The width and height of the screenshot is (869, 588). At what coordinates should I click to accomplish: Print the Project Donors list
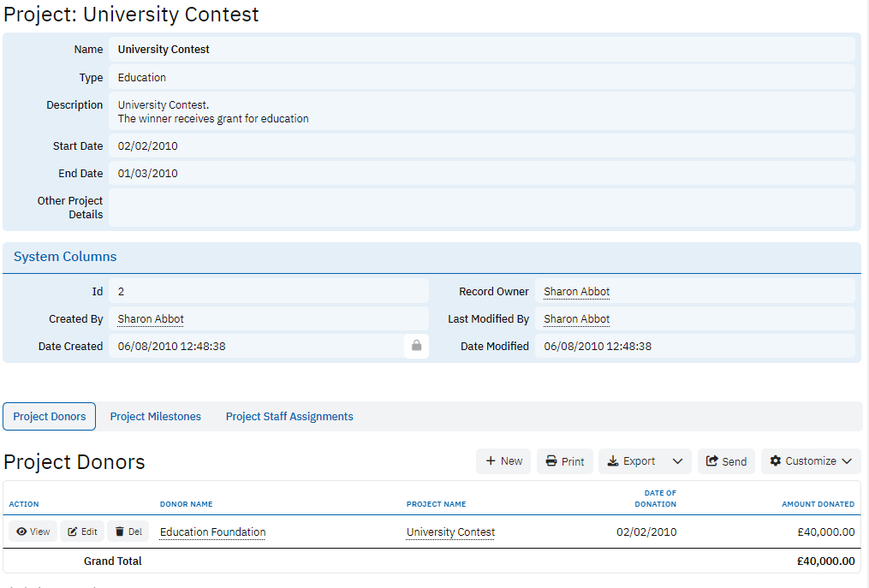(565, 461)
